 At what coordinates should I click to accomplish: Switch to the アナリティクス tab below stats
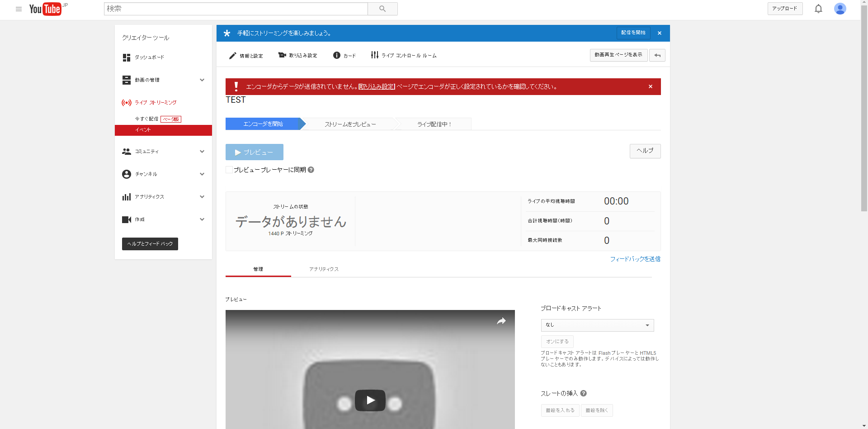tap(324, 269)
